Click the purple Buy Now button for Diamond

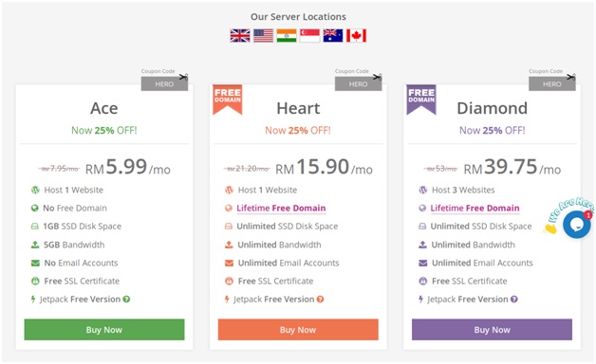point(492,330)
